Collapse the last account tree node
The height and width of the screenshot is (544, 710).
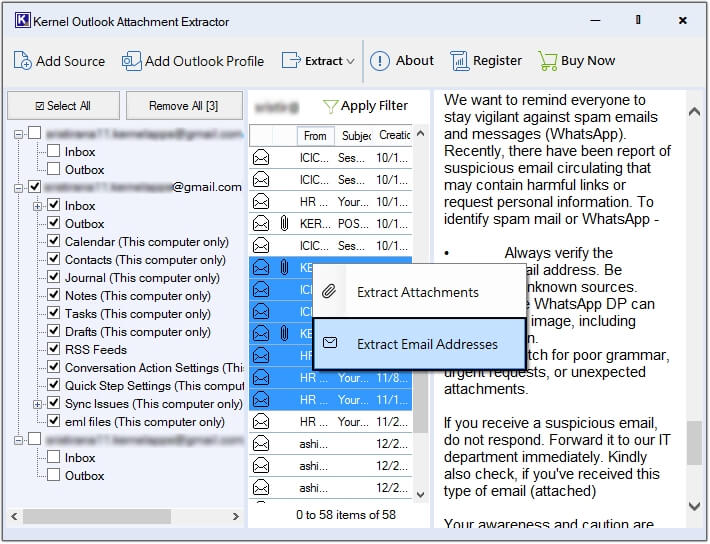[x=19, y=440]
